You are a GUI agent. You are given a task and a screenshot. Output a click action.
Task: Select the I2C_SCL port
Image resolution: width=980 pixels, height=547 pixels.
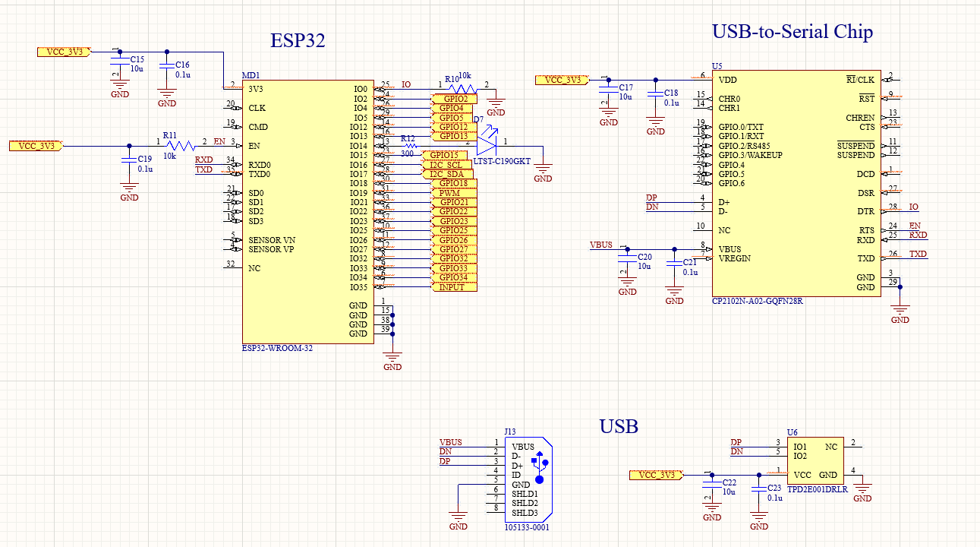pyautogui.click(x=448, y=164)
